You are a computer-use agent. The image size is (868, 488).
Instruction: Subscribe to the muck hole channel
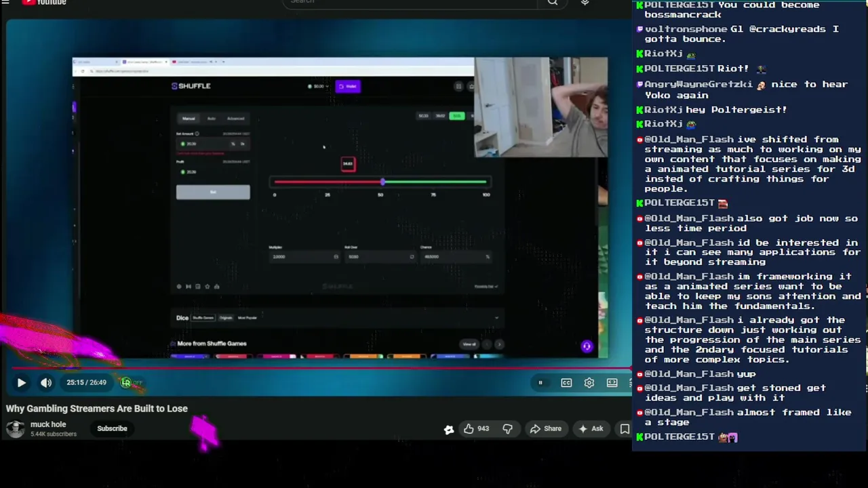(x=112, y=428)
